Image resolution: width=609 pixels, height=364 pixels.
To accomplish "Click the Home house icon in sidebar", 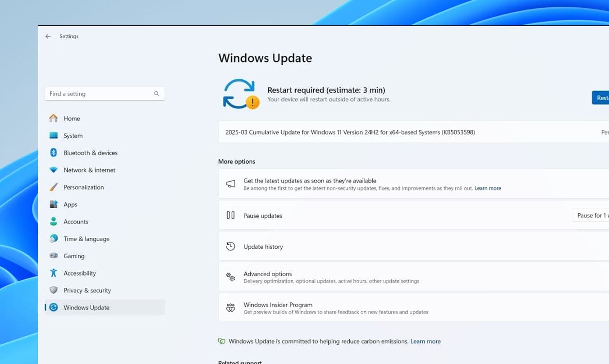I will 53,118.
